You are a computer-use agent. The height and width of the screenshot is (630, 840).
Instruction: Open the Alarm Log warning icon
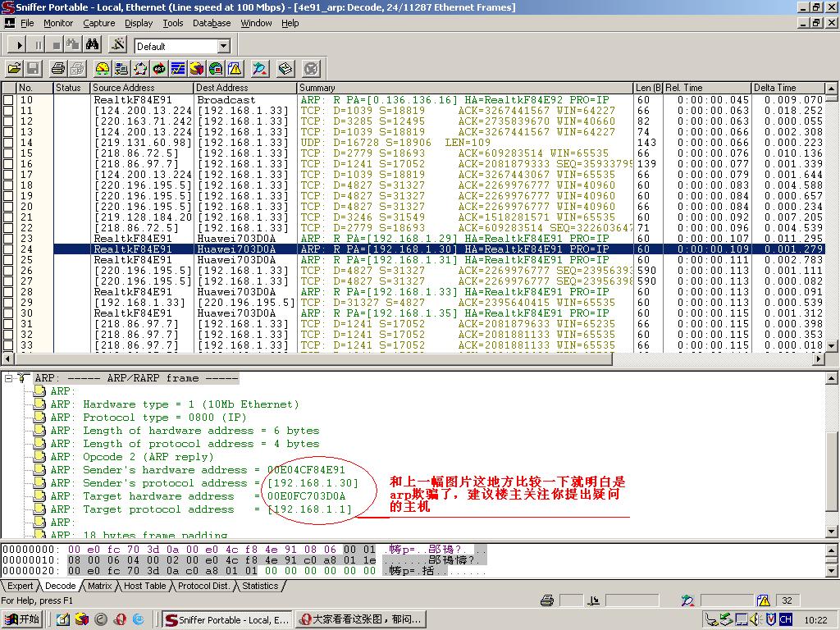point(235,69)
